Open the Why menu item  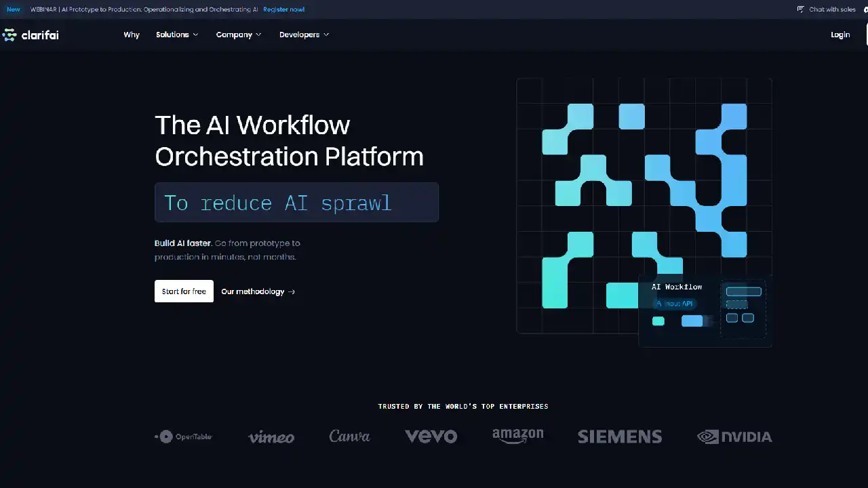pos(132,35)
